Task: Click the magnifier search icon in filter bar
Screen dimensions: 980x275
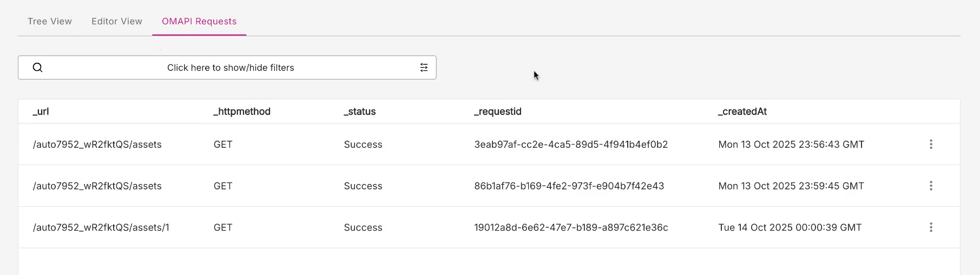Action: pos(37,68)
